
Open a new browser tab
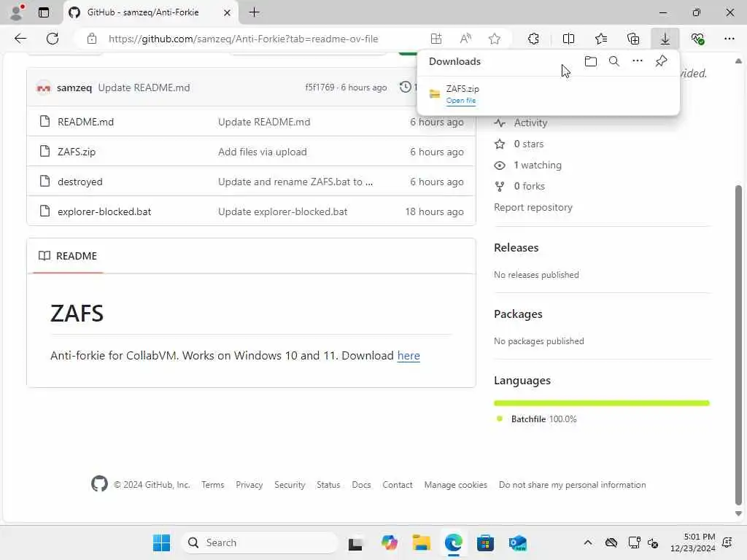tap(255, 12)
